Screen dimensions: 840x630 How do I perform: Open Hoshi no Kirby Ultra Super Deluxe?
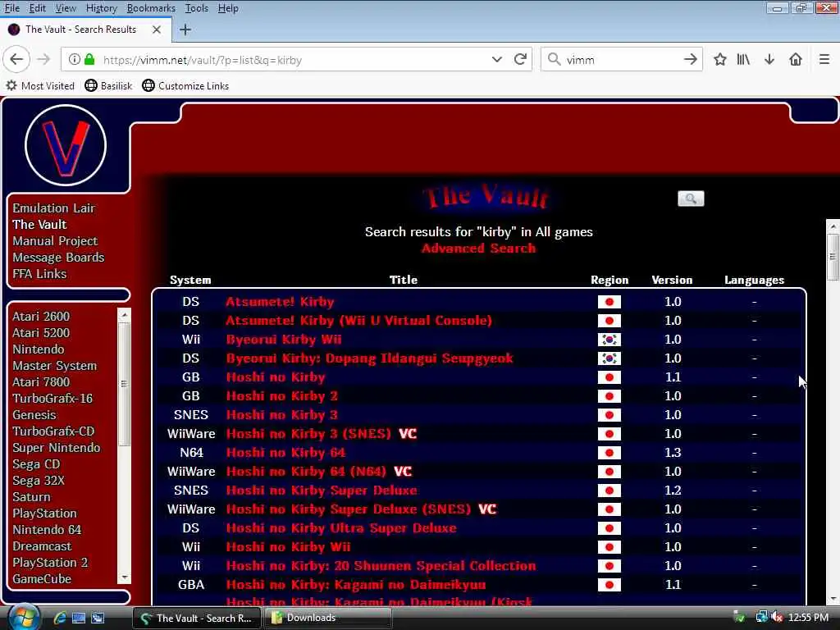point(341,527)
